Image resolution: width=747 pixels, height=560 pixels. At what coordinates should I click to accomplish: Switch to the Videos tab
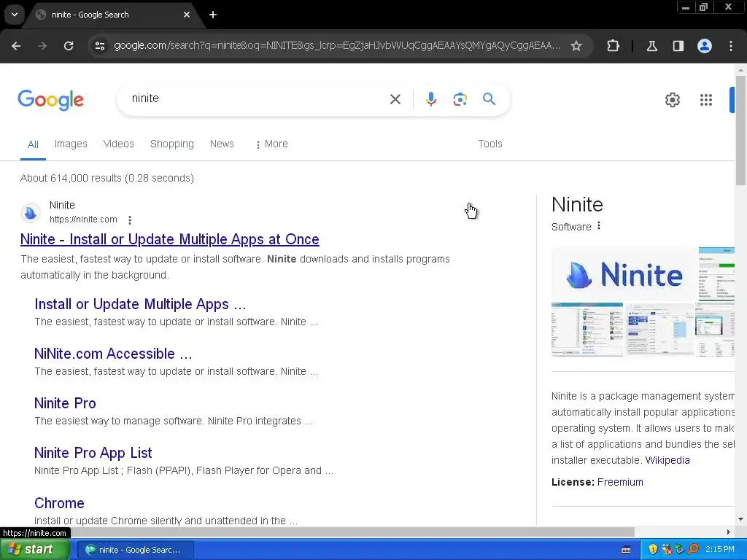coord(119,144)
